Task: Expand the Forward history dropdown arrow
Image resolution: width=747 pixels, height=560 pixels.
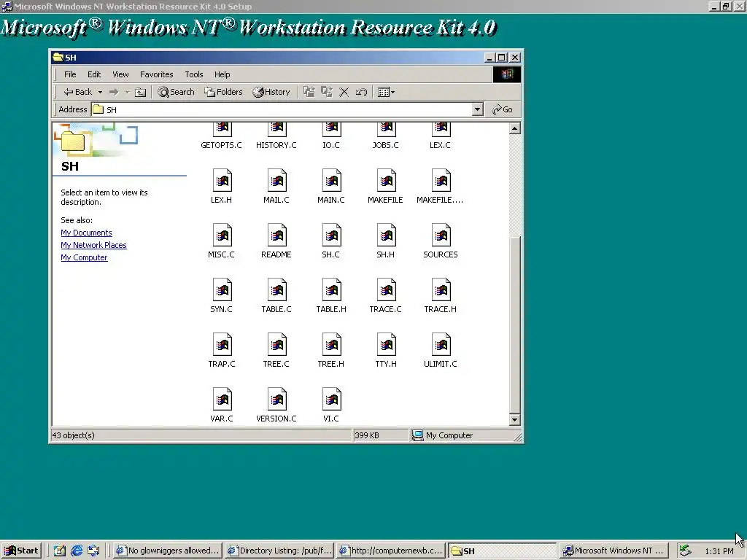Action: (127, 92)
